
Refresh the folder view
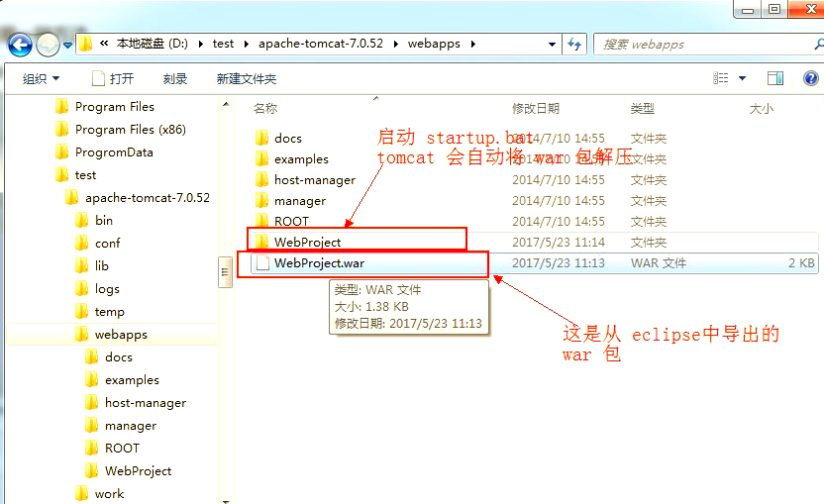click(574, 45)
